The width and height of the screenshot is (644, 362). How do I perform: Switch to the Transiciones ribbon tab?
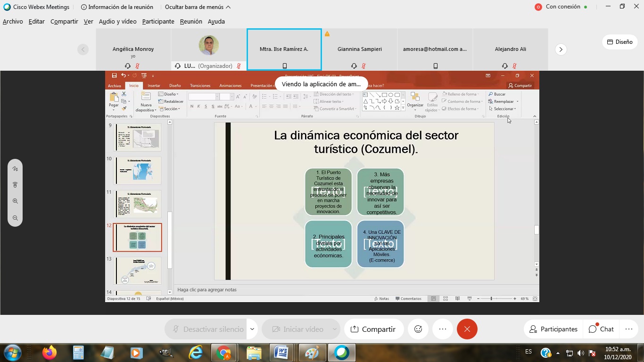[x=200, y=86]
